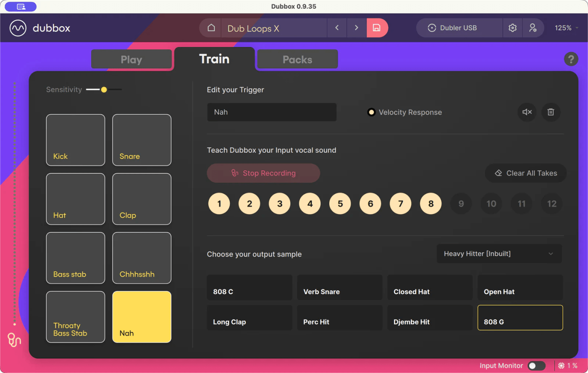Click the screen sharing indicator in title bar
This screenshot has width=588, height=373.
pos(21,7)
